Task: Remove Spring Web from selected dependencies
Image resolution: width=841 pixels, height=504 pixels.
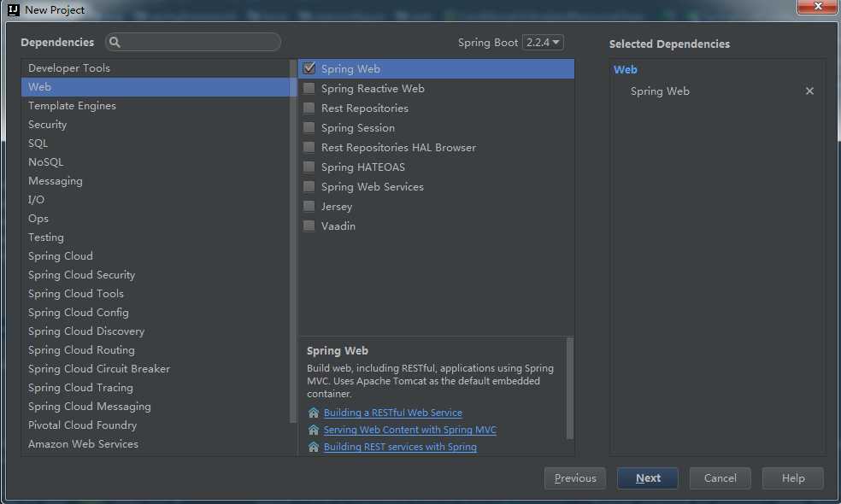Action: [809, 91]
